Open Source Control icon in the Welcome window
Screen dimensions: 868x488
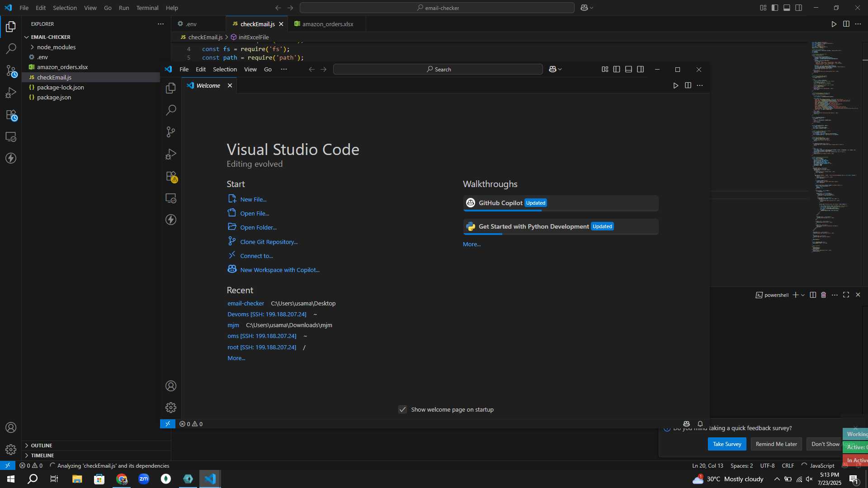[x=171, y=132]
